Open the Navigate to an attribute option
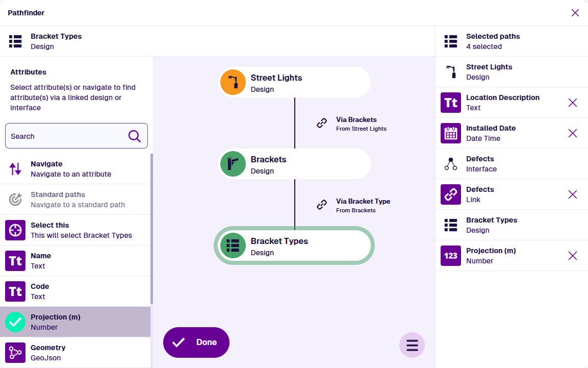588x368 pixels. pos(75,169)
